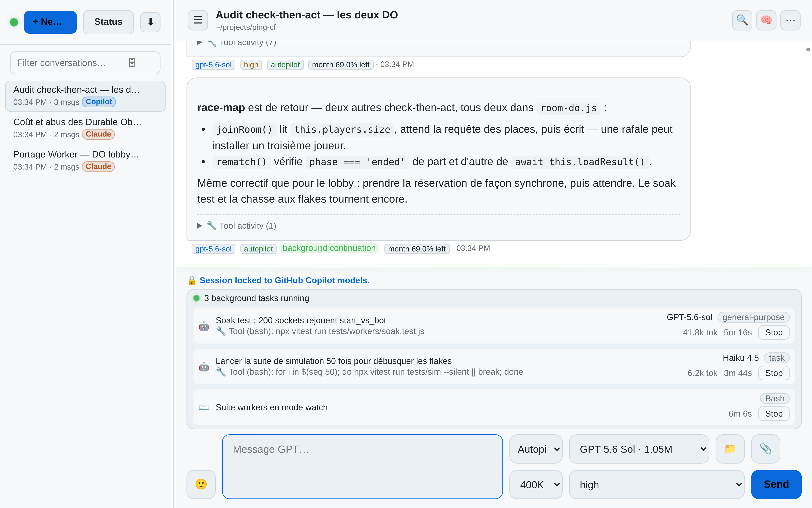Click the high tag under first message
The image size is (812, 508).
pyautogui.click(x=251, y=65)
